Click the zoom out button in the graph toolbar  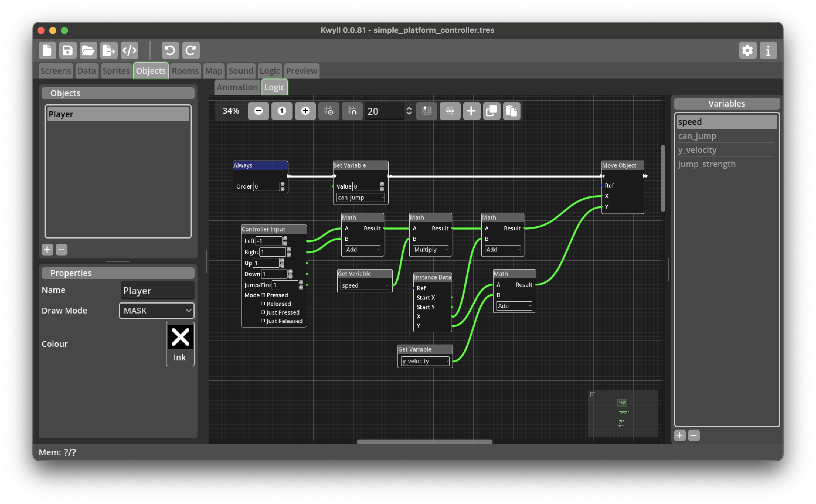click(258, 111)
